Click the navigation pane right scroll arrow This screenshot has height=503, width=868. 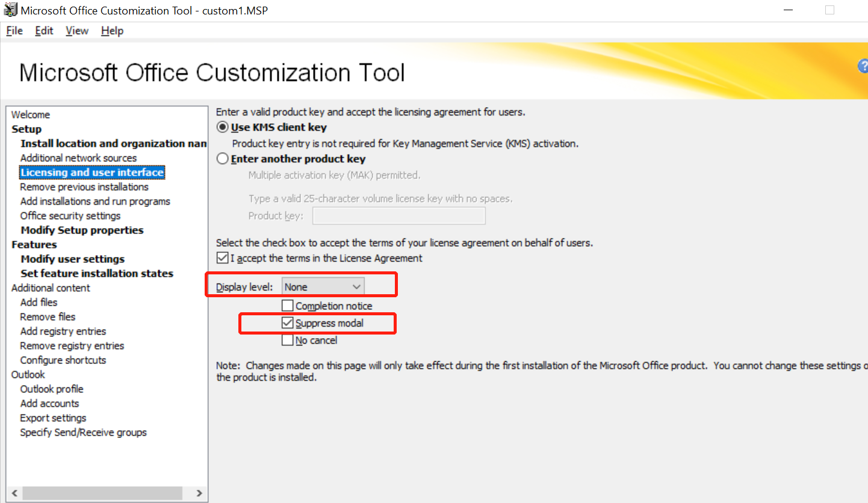tap(199, 493)
